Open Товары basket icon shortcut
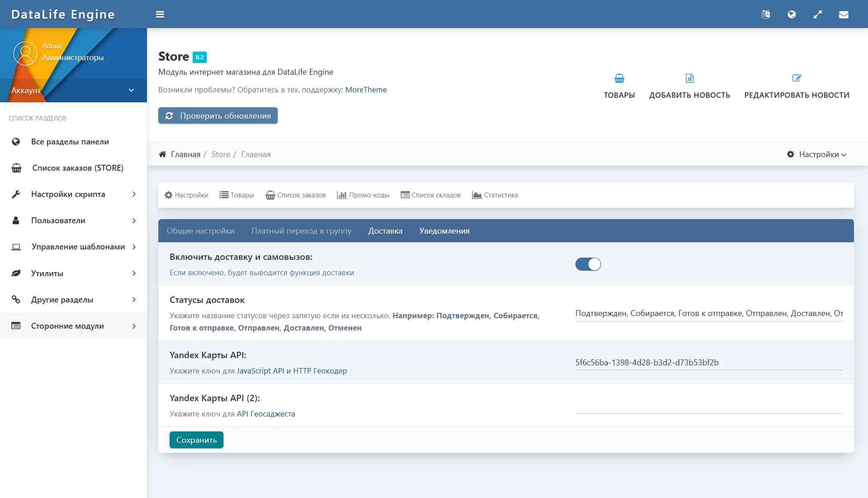868x498 pixels. [619, 79]
